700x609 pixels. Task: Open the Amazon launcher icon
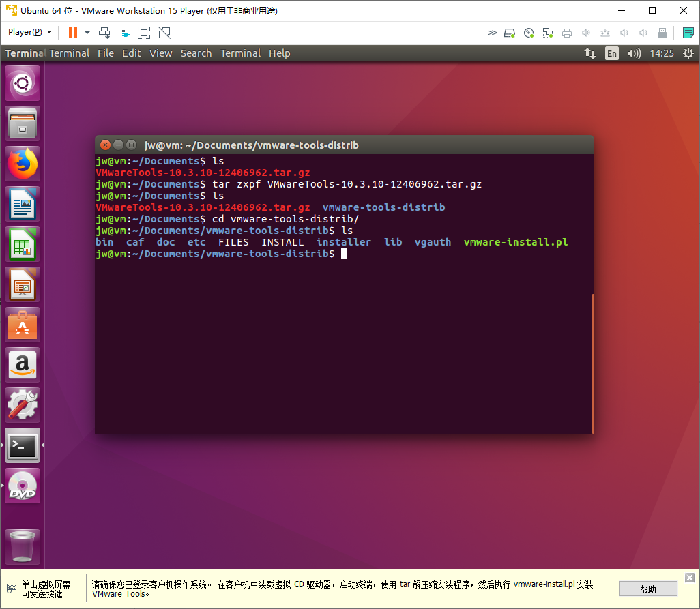tap(23, 364)
